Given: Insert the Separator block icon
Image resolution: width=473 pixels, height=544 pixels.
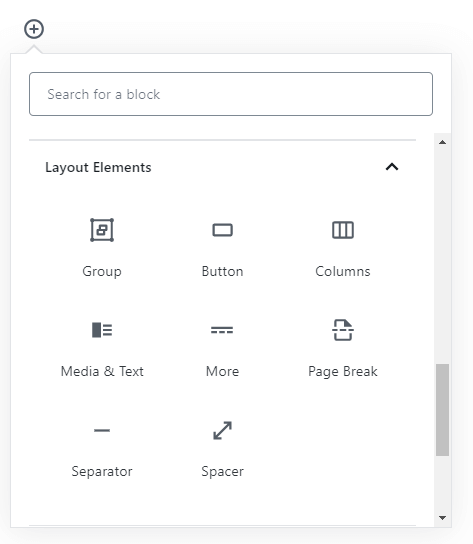Looking at the screenshot, I should [x=102, y=430].
